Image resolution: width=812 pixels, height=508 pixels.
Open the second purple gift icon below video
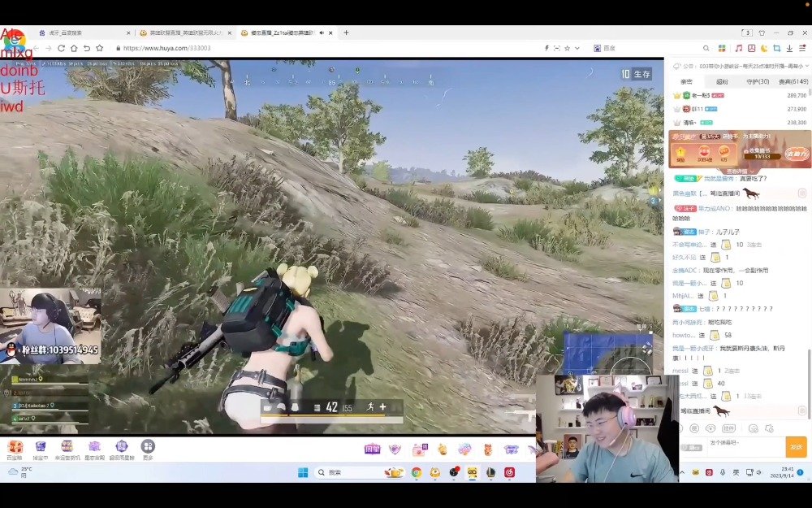41,450
